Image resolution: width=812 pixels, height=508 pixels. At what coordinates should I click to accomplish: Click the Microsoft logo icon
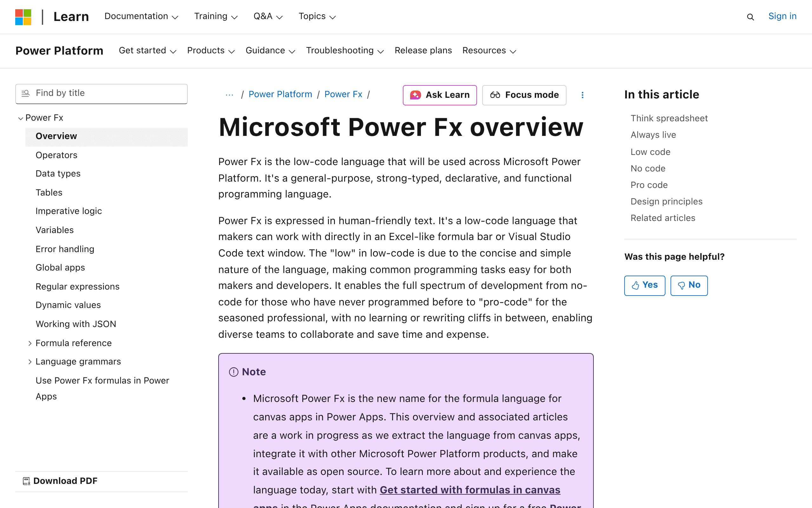23,17
